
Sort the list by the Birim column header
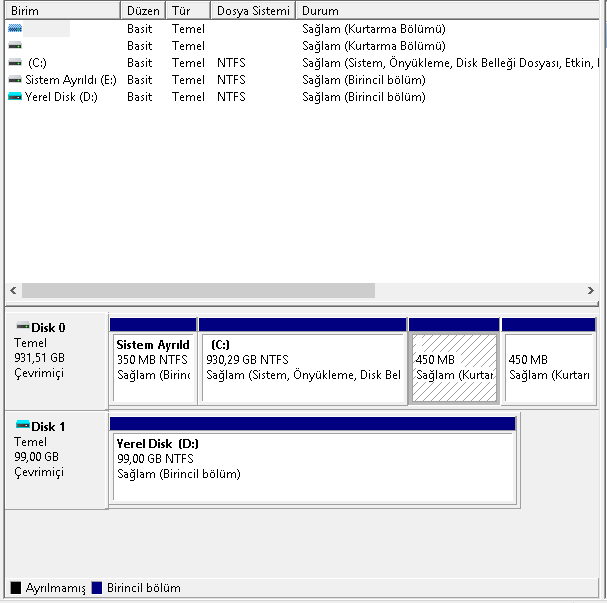(62, 11)
